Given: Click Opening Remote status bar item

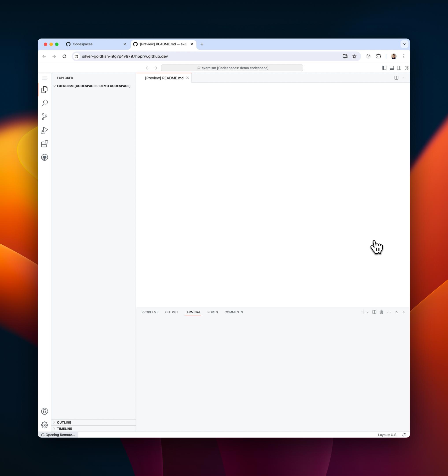Looking at the screenshot, I should click(58, 435).
